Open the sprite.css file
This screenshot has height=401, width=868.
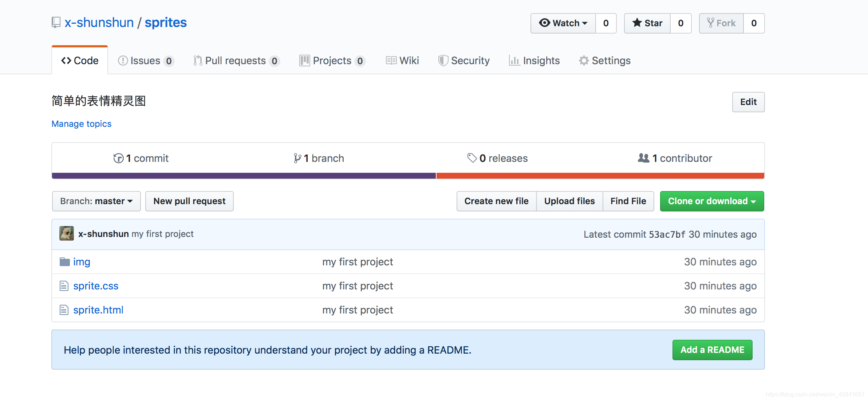tap(96, 286)
